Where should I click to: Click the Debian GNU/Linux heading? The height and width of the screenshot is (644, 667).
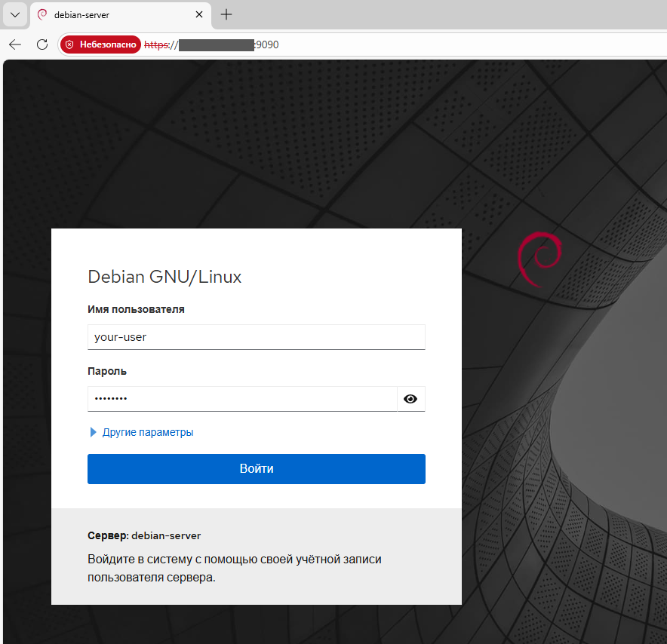pos(164,277)
